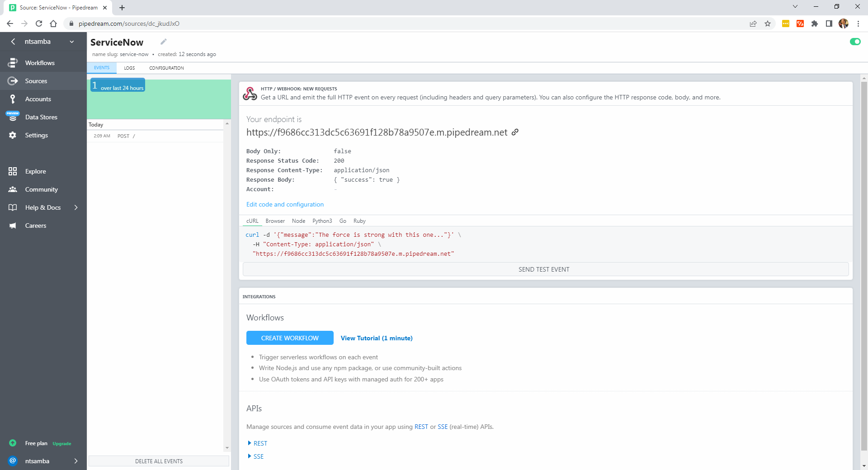Expand the Help & Docs submenu
The width and height of the screenshot is (868, 470).
coord(75,207)
